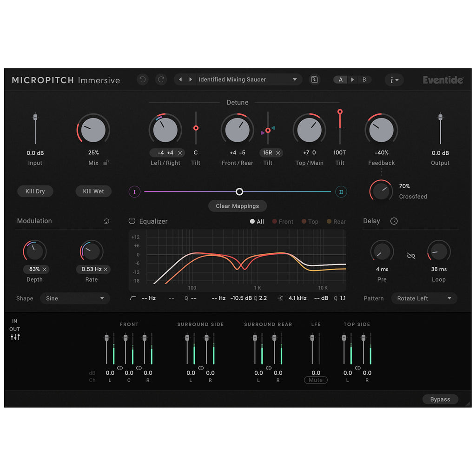This screenshot has width=476, height=476.
Task: Clear mapping X on Left/Right value
Action: tap(180, 152)
